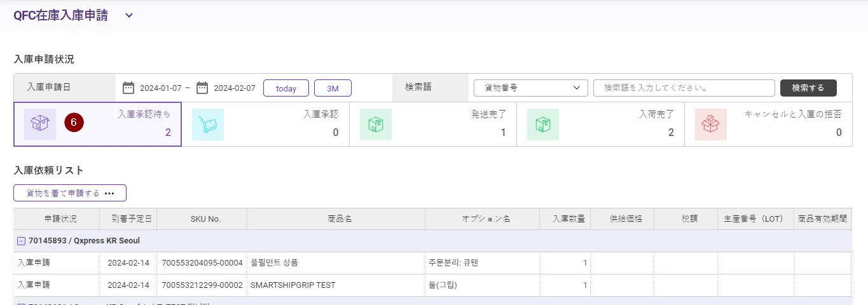Click the 発送完了 package icon
This screenshot has height=305, width=868.
point(376,125)
